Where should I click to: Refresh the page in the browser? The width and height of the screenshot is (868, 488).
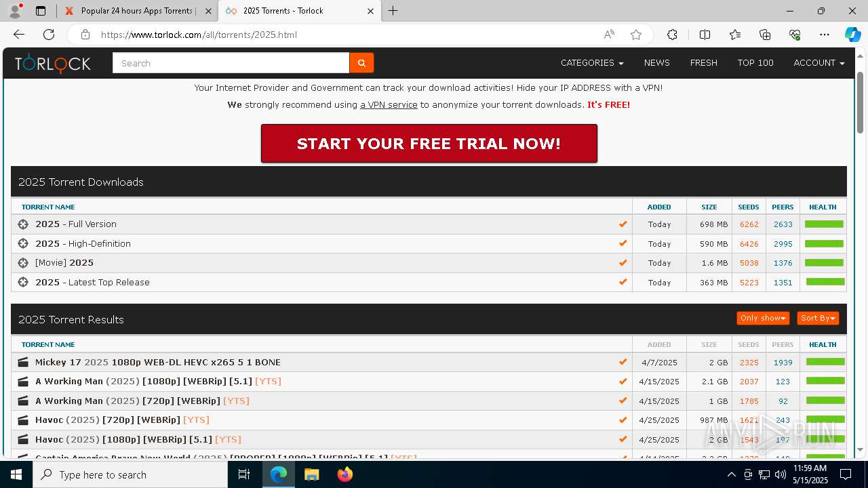[49, 35]
